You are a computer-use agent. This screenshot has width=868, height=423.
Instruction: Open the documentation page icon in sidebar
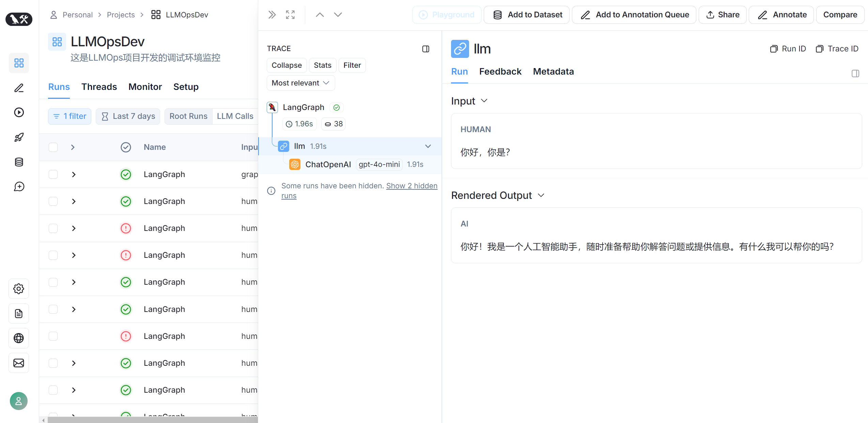point(19,314)
